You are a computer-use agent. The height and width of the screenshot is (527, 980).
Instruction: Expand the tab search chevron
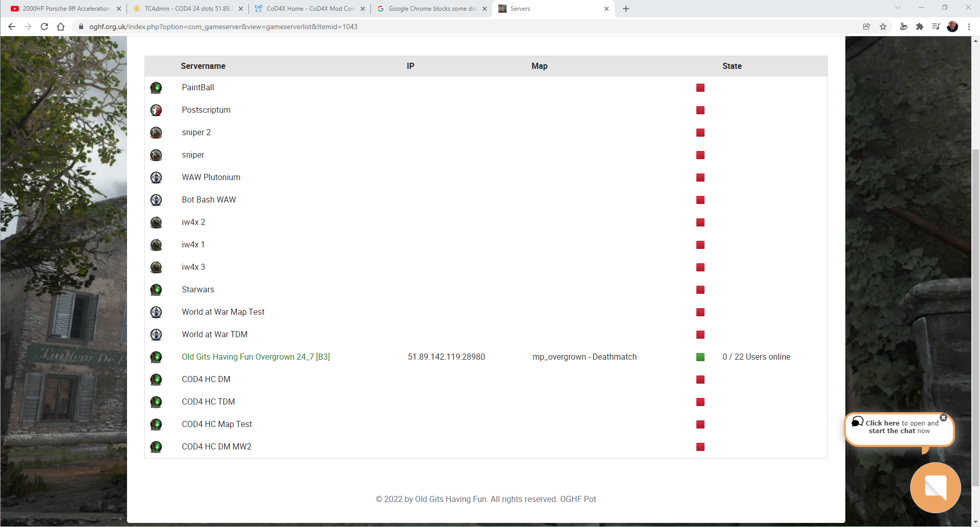coord(898,8)
